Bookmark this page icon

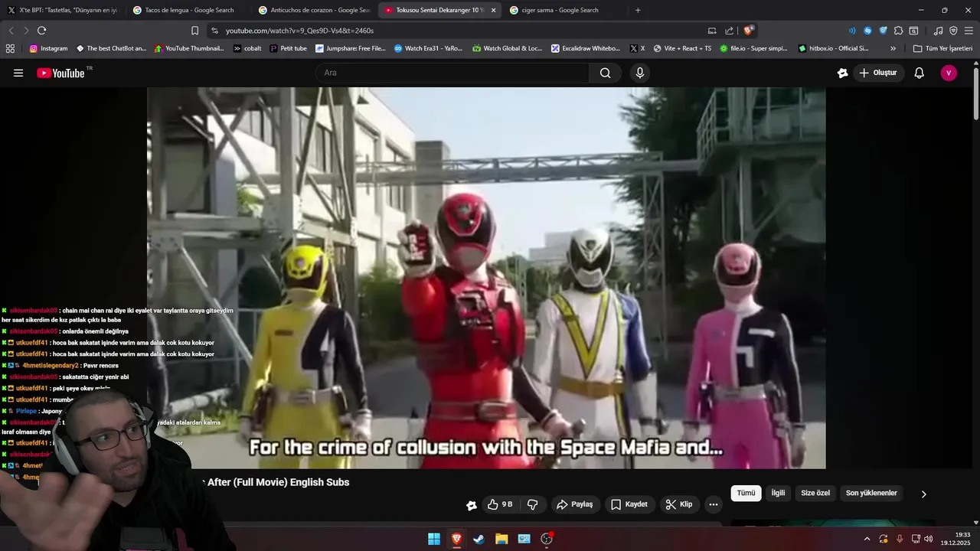coord(194,31)
